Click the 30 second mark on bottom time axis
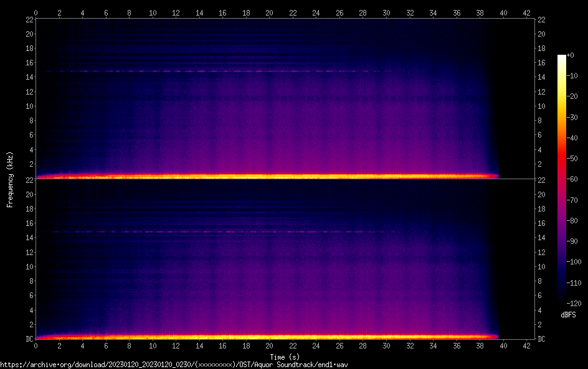The image size is (588, 369). pyautogui.click(x=386, y=347)
